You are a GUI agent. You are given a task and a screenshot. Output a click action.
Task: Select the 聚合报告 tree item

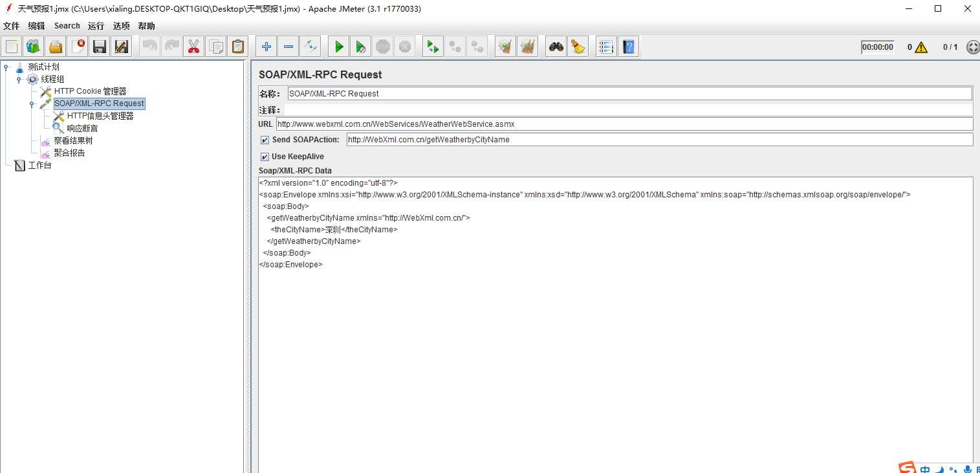[70, 153]
